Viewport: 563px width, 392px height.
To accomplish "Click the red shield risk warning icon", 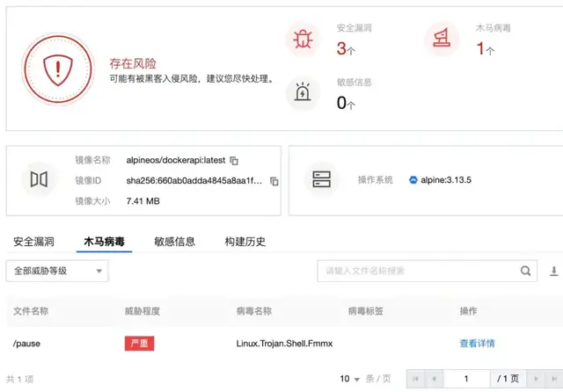I will coord(58,69).
